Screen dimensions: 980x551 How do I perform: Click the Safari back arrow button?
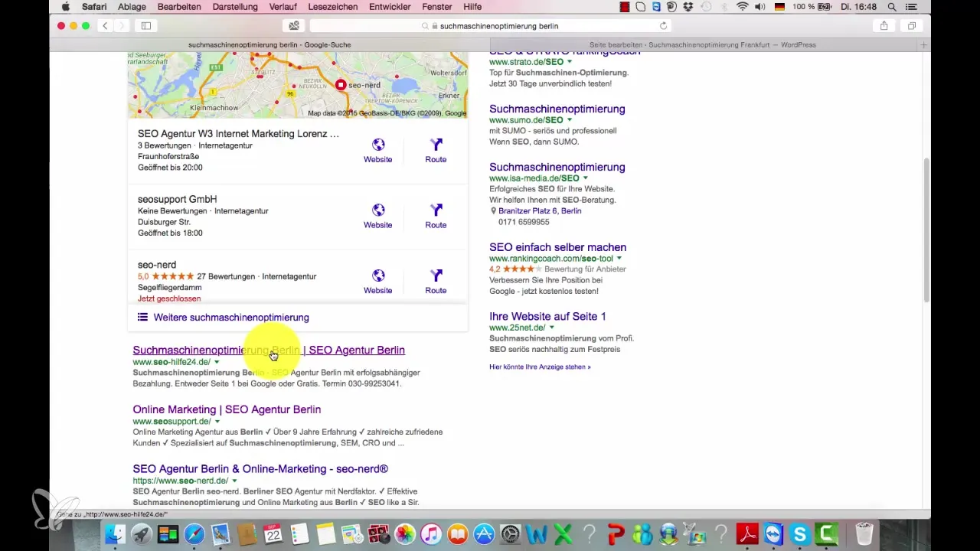point(105,25)
